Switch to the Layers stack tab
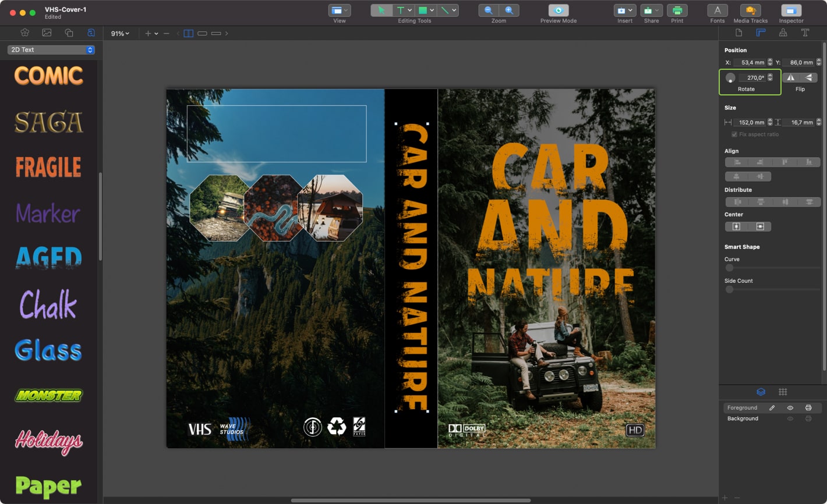The width and height of the screenshot is (827, 504). pos(760,392)
